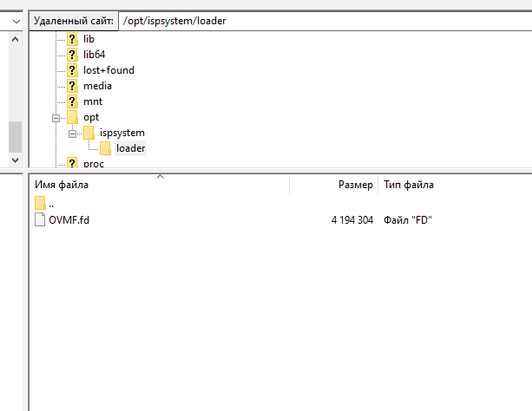
Task: Select the opt directory label
Action: point(91,117)
